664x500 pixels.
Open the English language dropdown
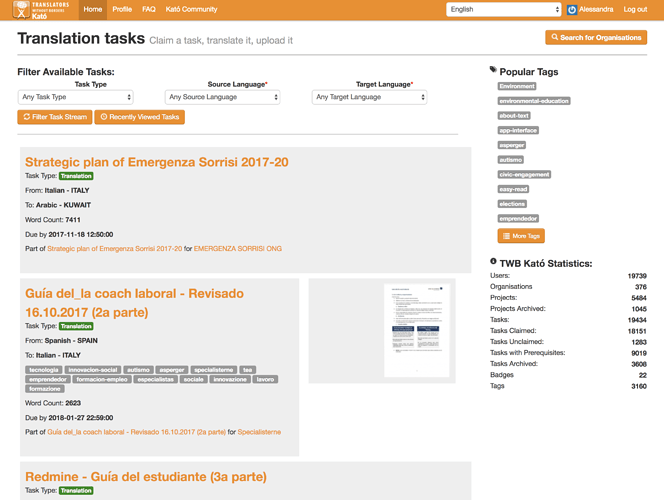coord(504,9)
